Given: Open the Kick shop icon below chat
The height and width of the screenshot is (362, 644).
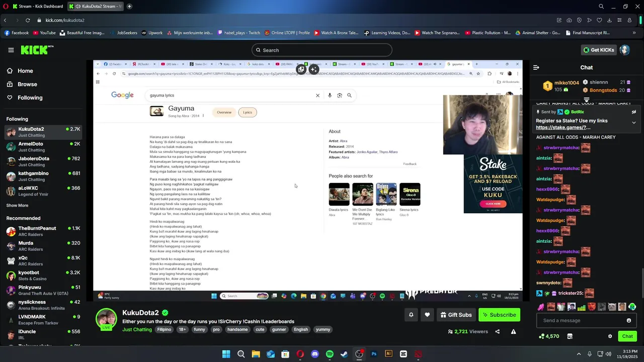Looking at the screenshot, I should tap(570, 336).
